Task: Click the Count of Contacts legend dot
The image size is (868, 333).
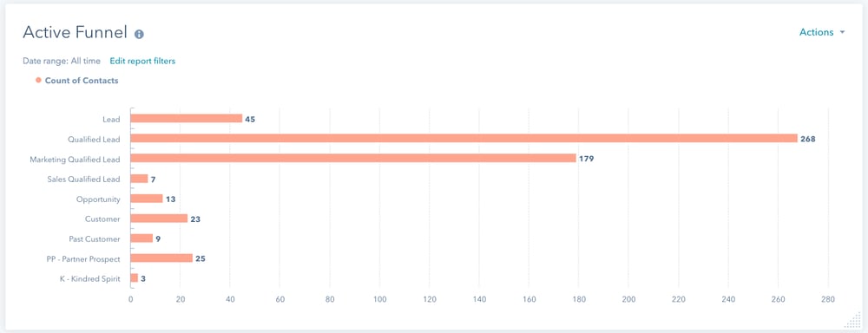Action: click(x=38, y=80)
